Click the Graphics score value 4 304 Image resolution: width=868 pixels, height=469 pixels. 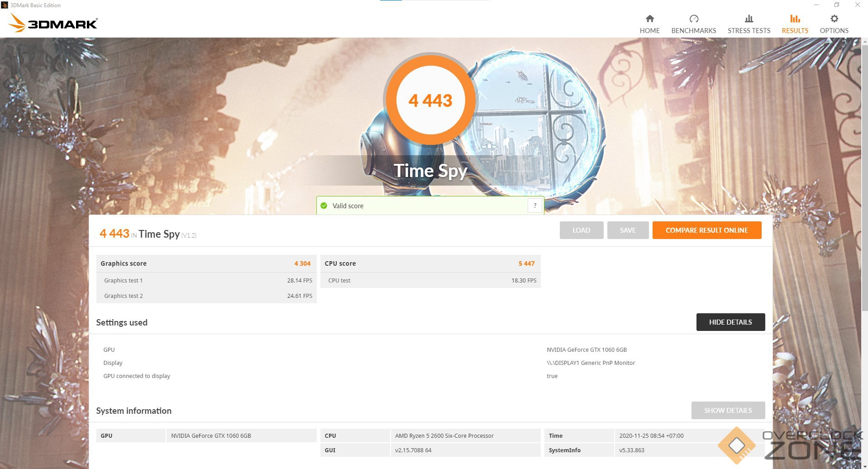[x=302, y=263]
